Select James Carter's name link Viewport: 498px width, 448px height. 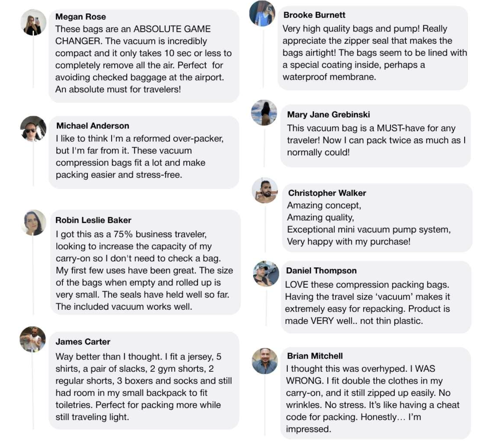[83, 342]
